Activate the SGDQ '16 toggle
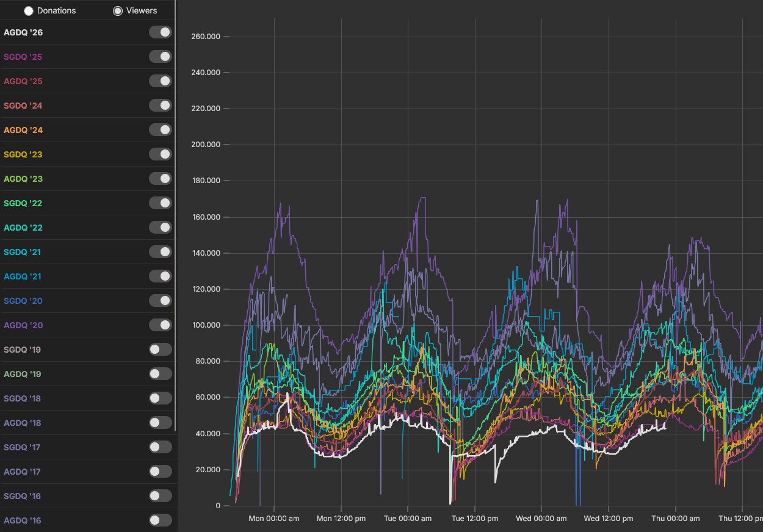This screenshot has width=763, height=532. pos(161,496)
